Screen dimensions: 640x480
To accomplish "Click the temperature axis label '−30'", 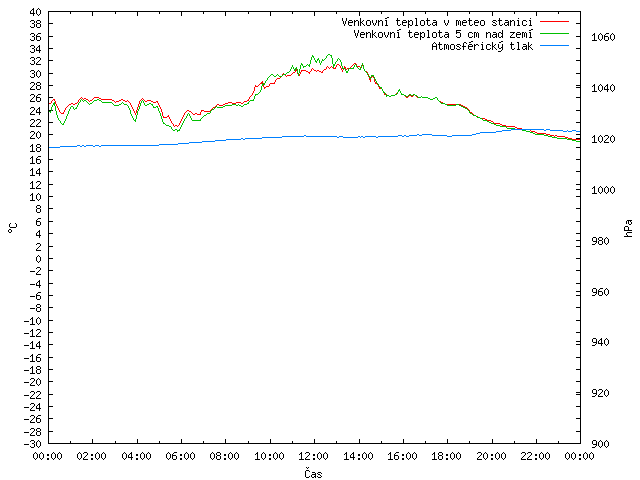I will [33, 444].
